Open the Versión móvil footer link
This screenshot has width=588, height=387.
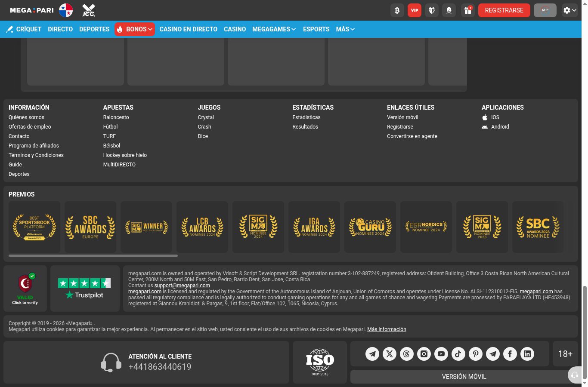pos(402,117)
